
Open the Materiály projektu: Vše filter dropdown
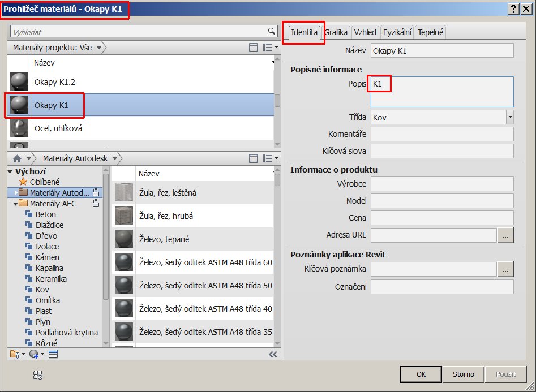point(99,48)
